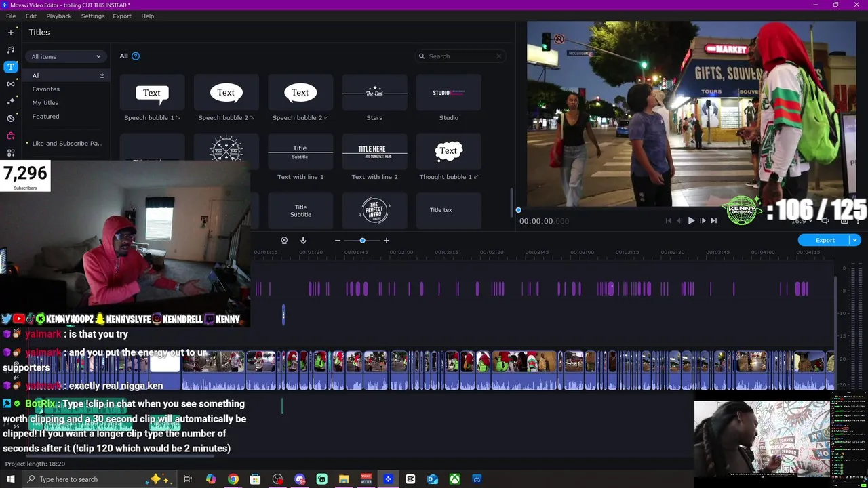868x488 pixels.
Task: Adjust the timeline zoom slider handle
Action: click(x=362, y=241)
